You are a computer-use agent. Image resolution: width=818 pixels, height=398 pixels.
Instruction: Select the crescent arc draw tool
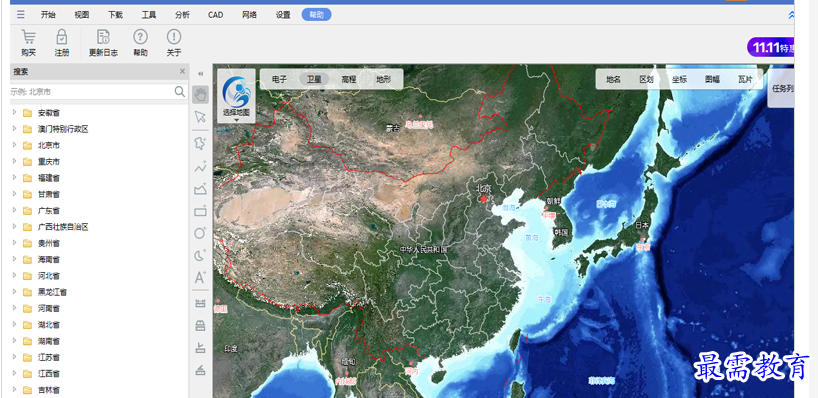click(x=200, y=256)
